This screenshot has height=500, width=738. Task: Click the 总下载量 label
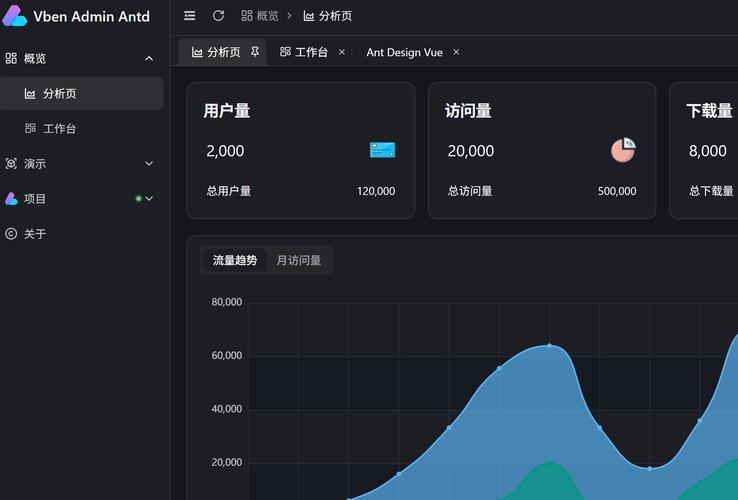tap(711, 191)
